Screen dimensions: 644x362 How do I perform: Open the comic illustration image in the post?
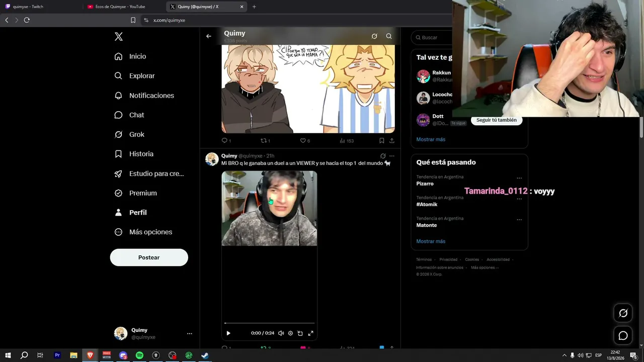[x=308, y=89]
